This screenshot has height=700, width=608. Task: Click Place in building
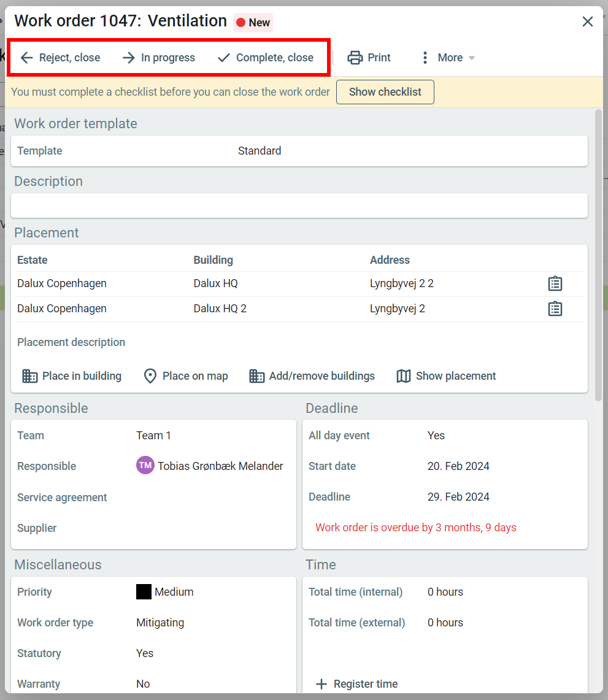[x=72, y=376]
